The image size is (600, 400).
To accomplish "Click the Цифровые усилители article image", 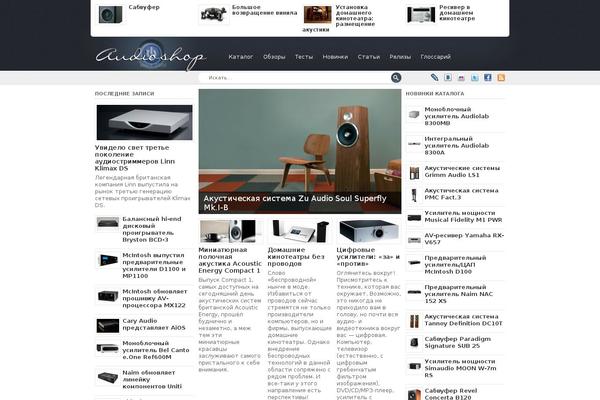I will pyautogui.click(x=368, y=231).
